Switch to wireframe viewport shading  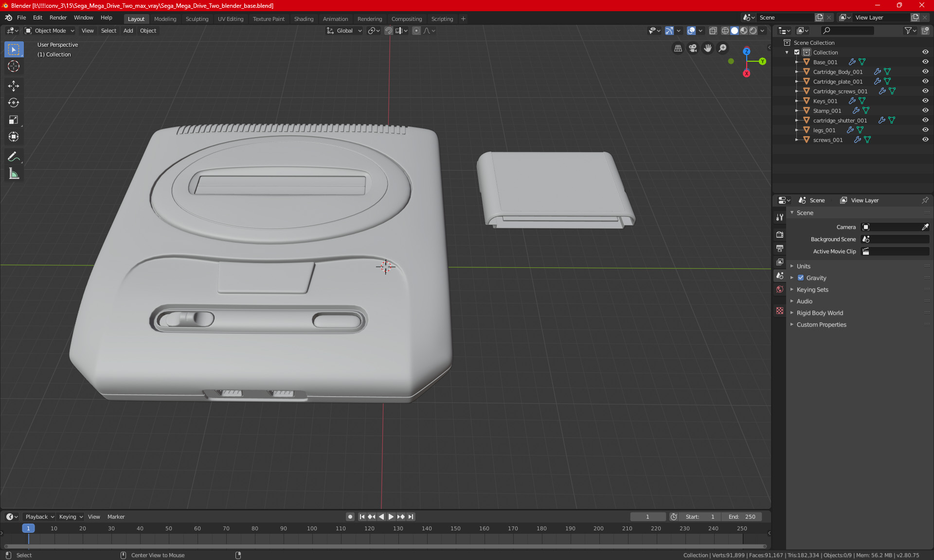pos(725,31)
